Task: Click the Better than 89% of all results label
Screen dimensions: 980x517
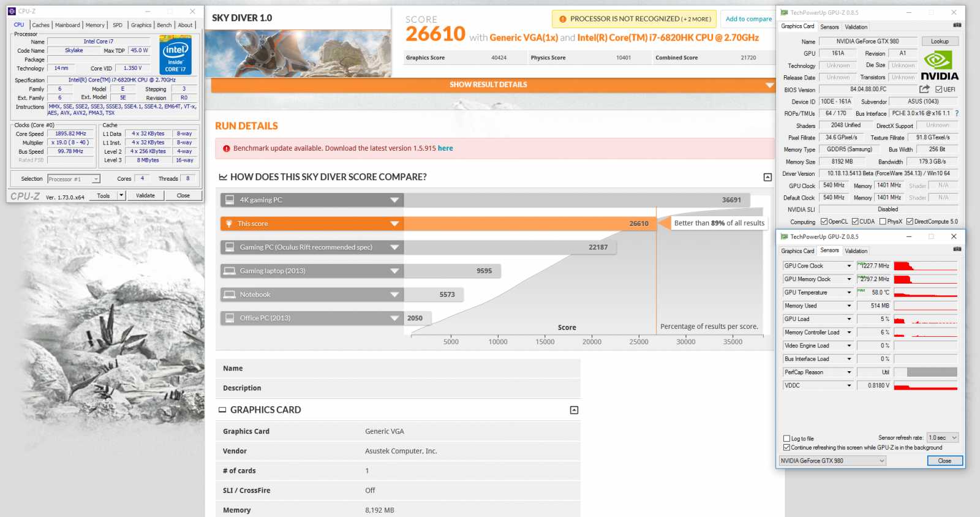Action: click(x=719, y=223)
